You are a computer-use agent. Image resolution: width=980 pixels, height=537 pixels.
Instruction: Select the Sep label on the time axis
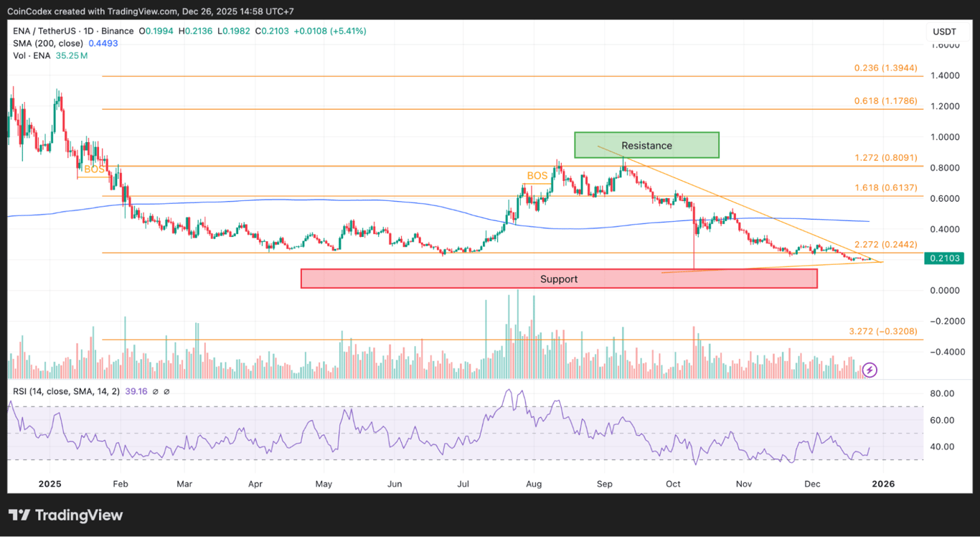(x=604, y=484)
